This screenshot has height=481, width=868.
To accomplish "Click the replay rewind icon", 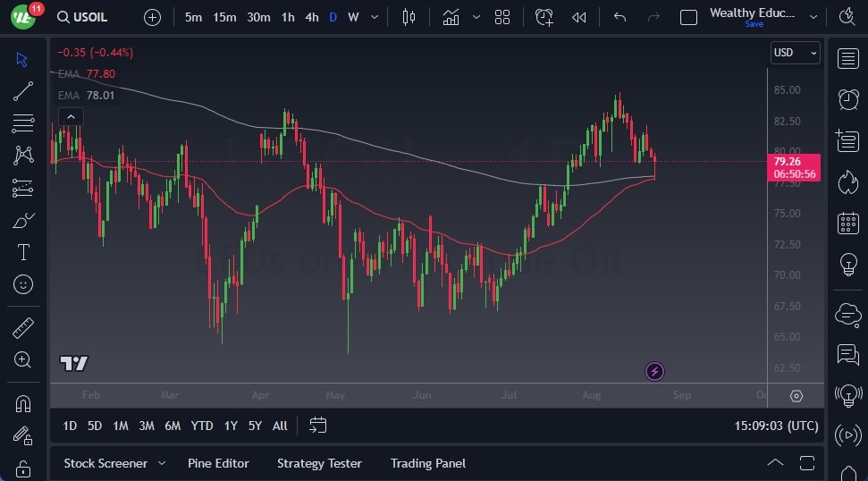I will tap(579, 17).
